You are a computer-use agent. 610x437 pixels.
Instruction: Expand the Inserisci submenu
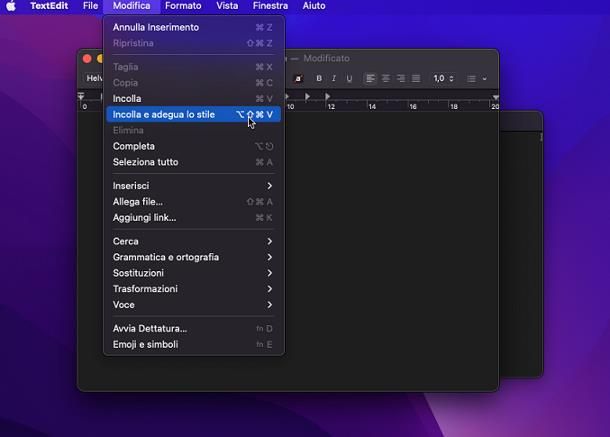tap(193, 186)
